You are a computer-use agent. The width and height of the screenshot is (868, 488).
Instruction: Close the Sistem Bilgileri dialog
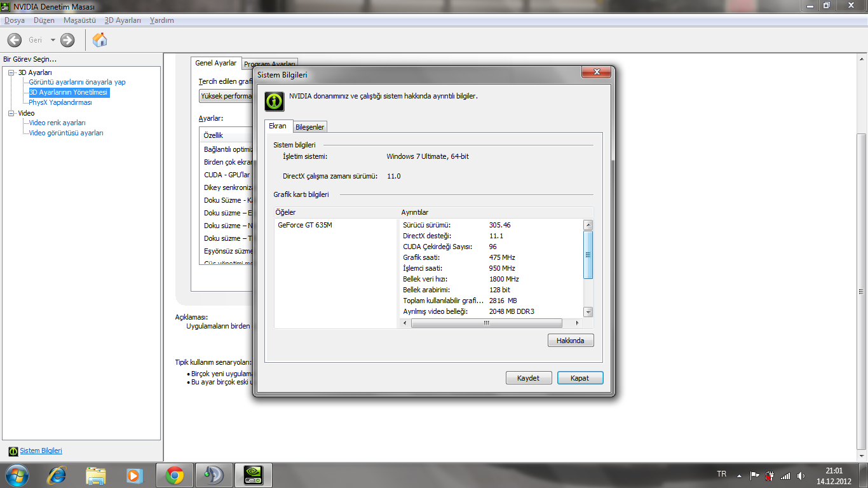[597, 72]
